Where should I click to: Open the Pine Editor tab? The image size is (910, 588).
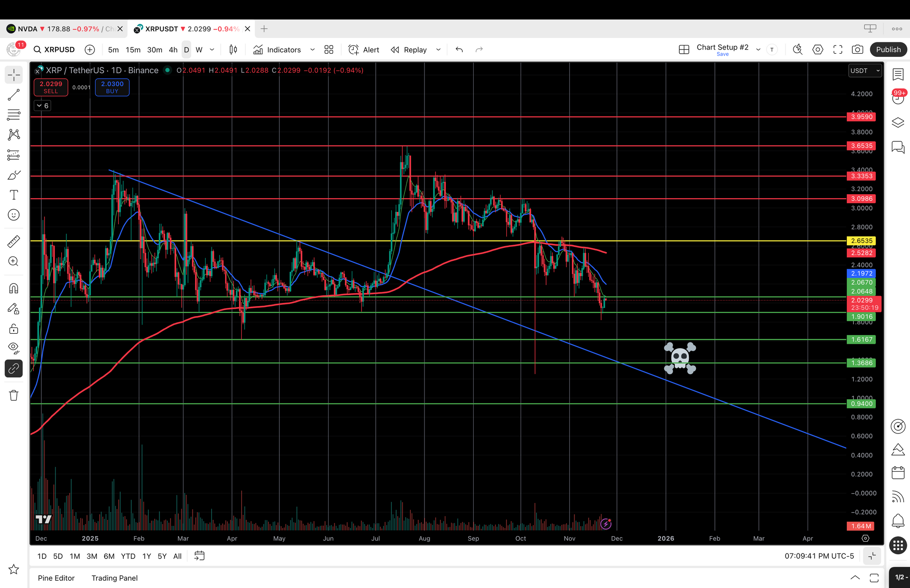pos(56,578)
